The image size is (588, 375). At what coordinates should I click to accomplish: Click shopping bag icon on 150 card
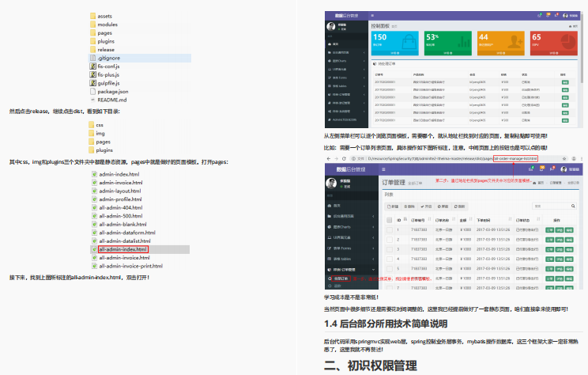(x=409, y=41)
